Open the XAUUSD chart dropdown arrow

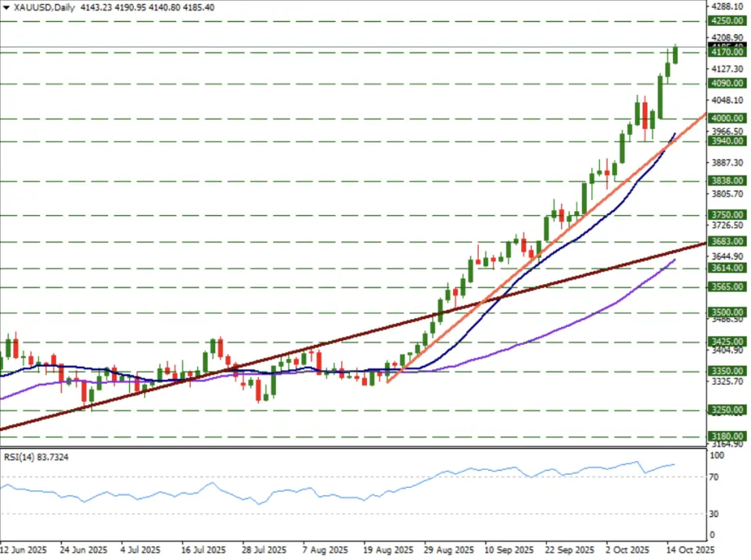point(6,7)
